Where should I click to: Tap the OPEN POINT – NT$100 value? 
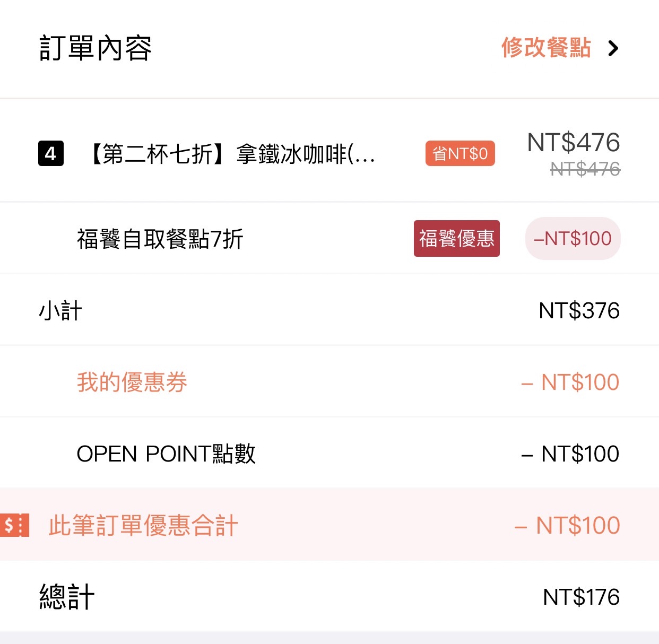pos(570,454)
